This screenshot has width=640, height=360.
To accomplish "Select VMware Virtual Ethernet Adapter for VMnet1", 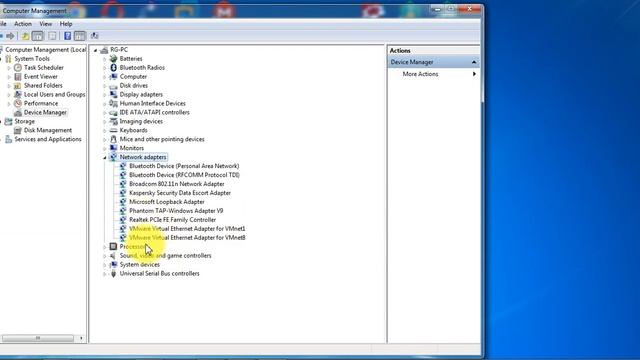I will click(x=187, y=229).
